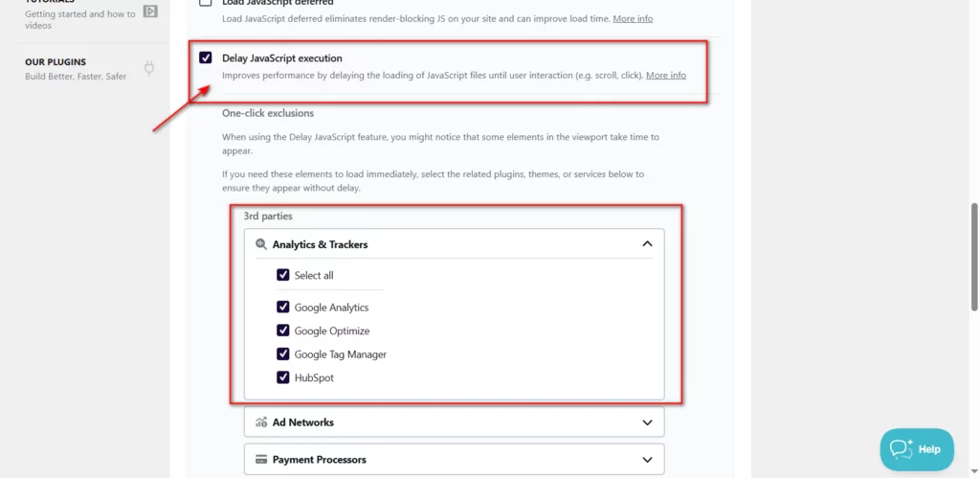Screen dimensions: 980x478
Task: Click the Payment Processors card icon
Action: point(261,460)
